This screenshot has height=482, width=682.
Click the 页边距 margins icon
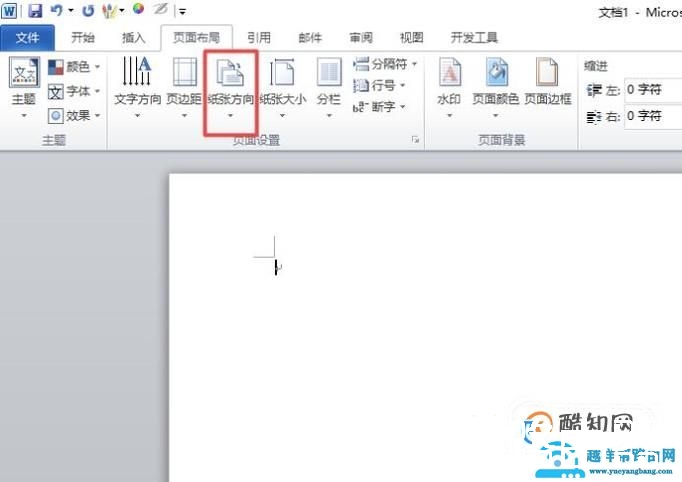click(184, 71)
